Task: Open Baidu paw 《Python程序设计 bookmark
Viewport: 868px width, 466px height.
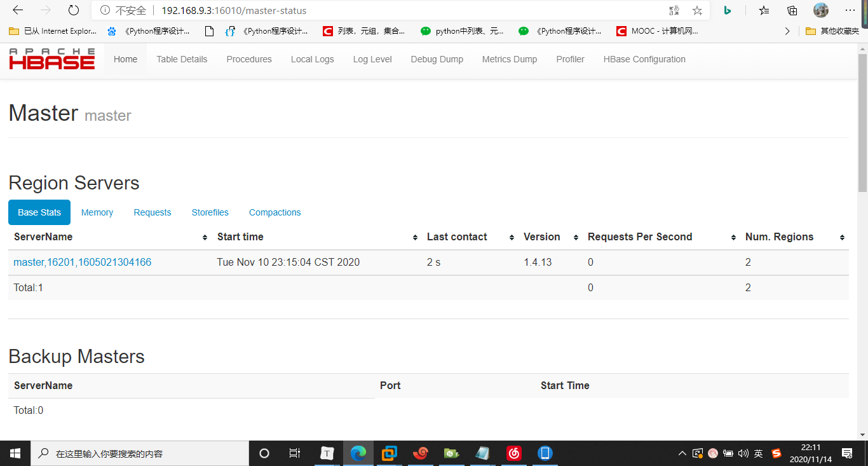Action: (x=149, y=31)
